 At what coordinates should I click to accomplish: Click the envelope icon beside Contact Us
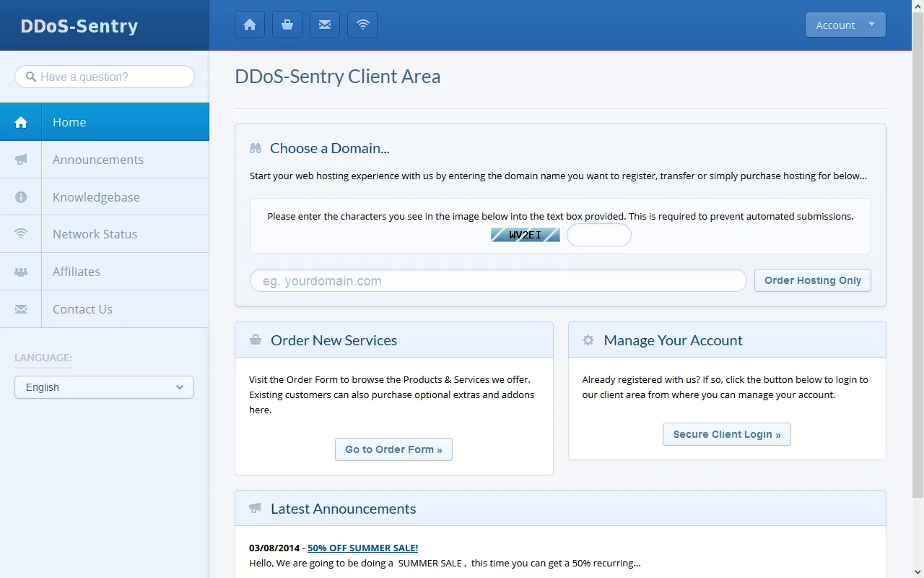coord(21,309)
